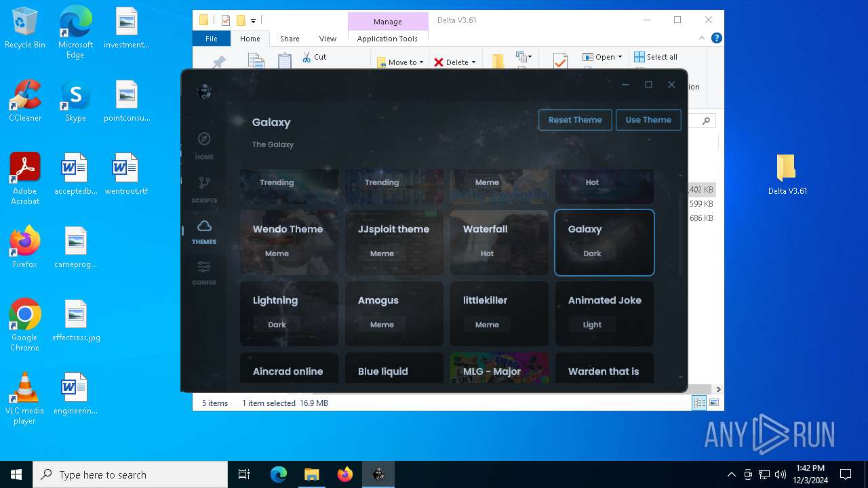Viewport: 868px width, 488px height.
Task: Click the Light tag on Animated Joke card
Action: tap(592, 325)
